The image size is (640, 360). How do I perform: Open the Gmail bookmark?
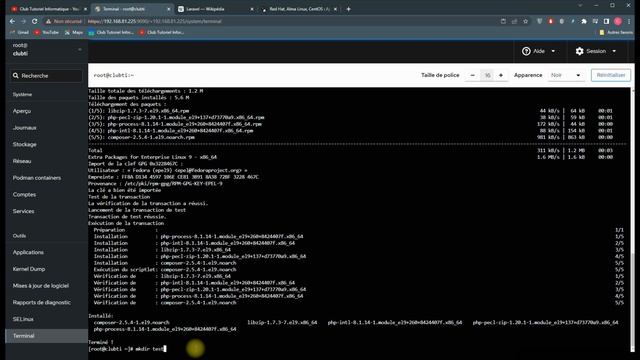tap(19, 32)
